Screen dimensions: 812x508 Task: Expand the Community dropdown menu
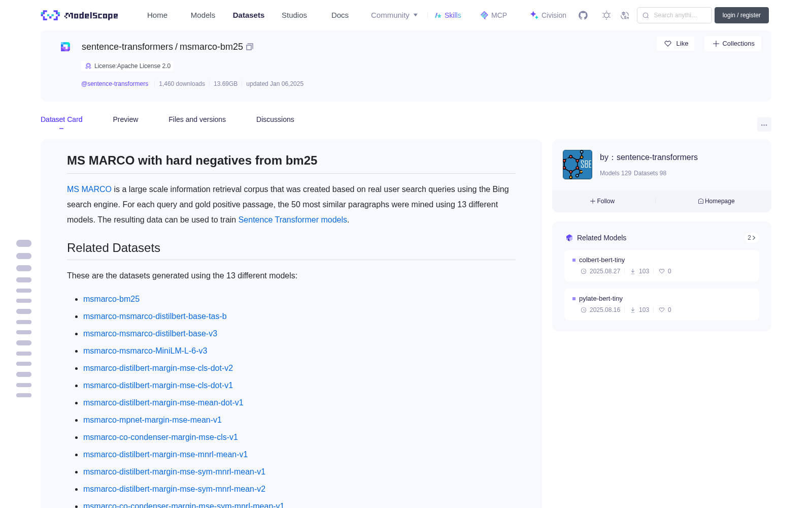coord(394,15)
